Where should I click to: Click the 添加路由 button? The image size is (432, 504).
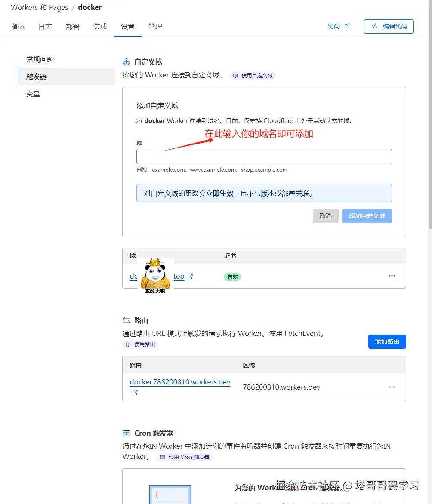click(387, 341)
